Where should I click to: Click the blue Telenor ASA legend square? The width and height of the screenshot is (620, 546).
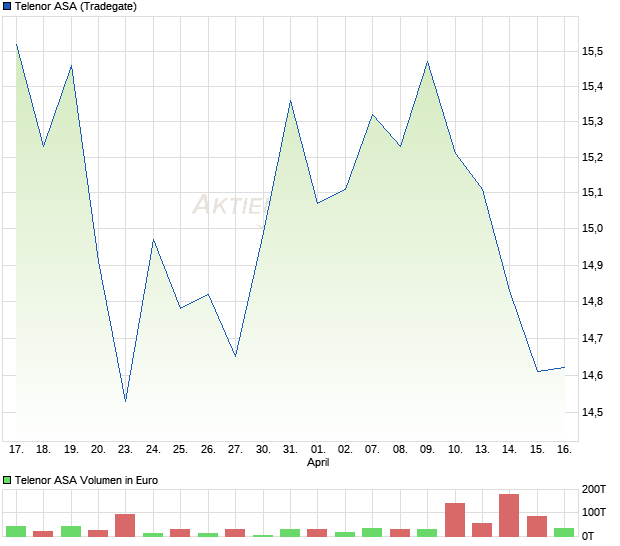point(7,6)
